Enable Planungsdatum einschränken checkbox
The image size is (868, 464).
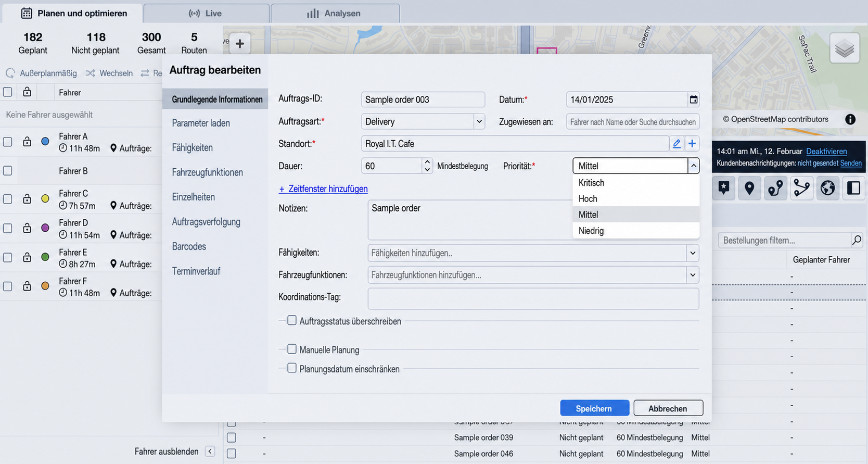click(x=292, y=368)
